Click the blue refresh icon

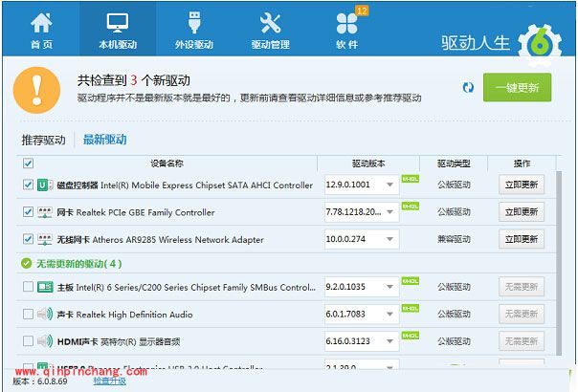468,88
